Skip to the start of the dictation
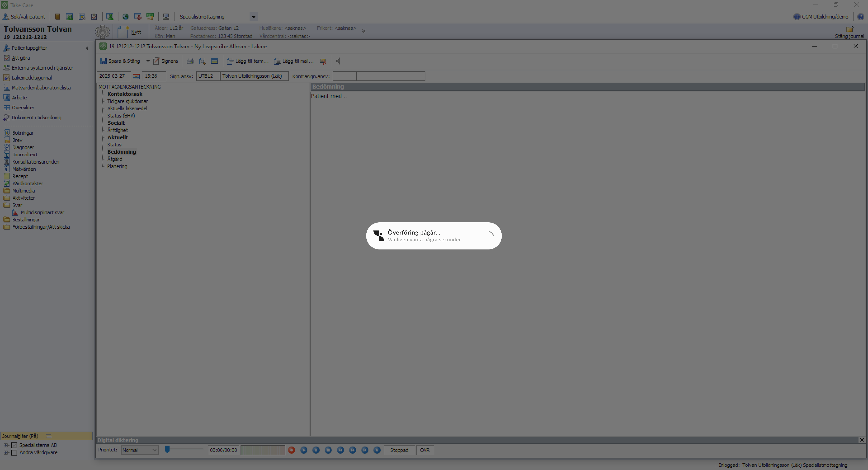 click(x=365, y=450)
